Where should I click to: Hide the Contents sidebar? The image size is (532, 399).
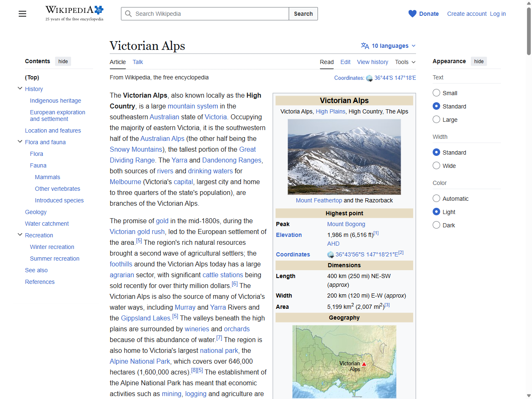63,61
